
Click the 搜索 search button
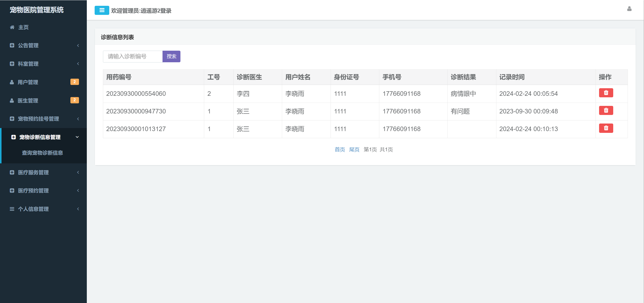(x=172, y=56)
